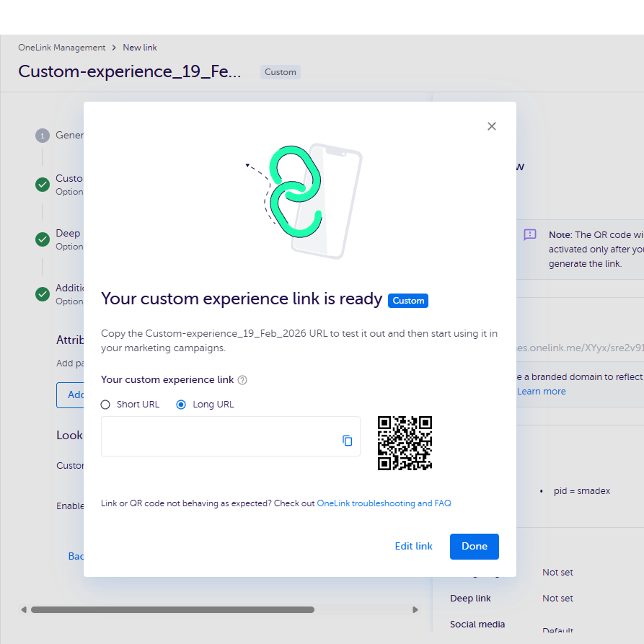The width and height of the screenshot is (644, 644).
Task: Click the Learn more link about branded domains
Action: [x=541, y=391]
